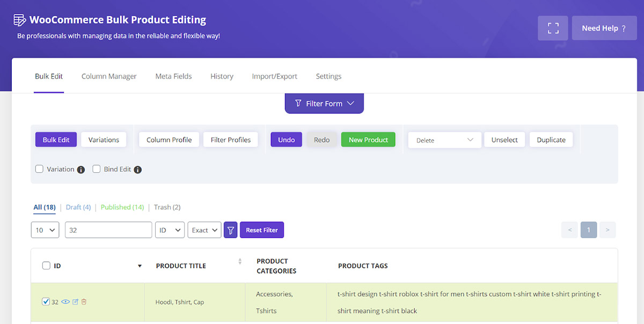The image size is (644, 324).
Task: Open the Settings tab
Action: coord(328,76)
